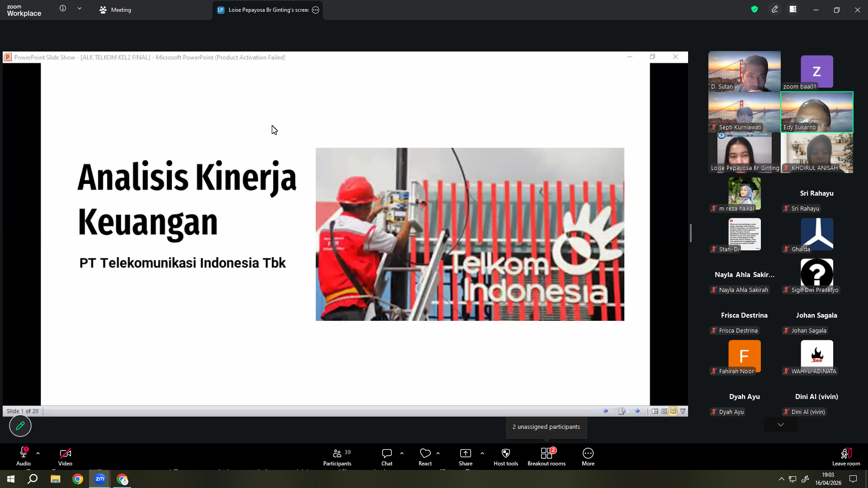Open the Chat panel
This screenshot has height=488, width=868.
pyautogui.click(x=387, y=456)
